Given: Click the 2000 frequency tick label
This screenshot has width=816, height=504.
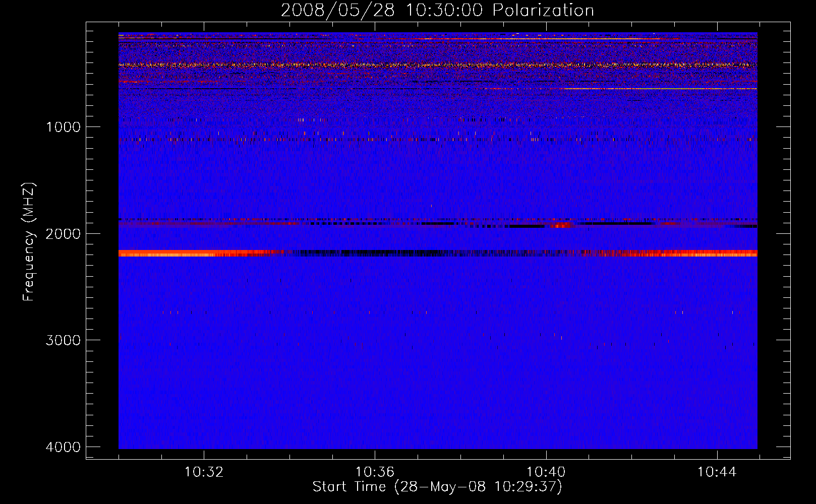Looking at the screenshot, I should (63, 233).
